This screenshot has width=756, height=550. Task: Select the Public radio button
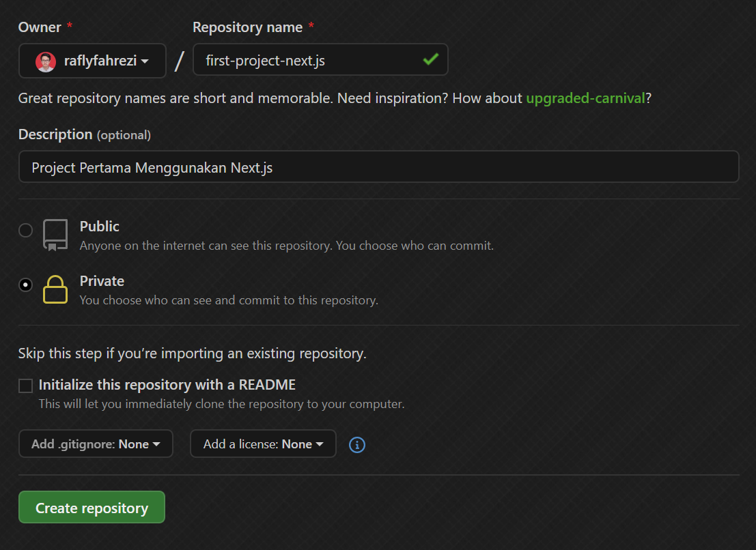click(25, 230)
